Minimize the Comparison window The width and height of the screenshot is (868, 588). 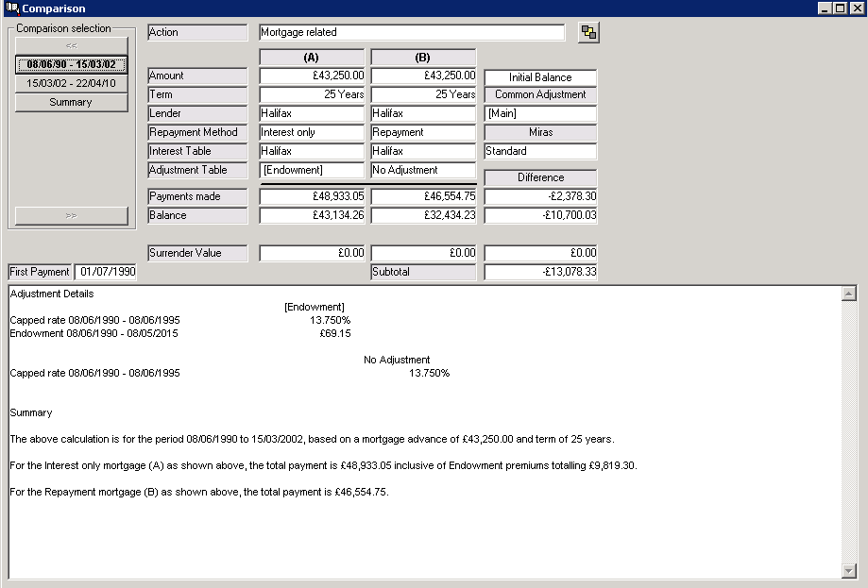pos(825,8)
